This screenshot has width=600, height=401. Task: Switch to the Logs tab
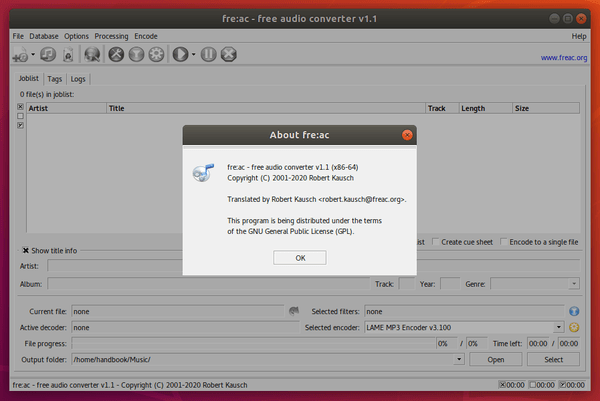tap(78, 79)
